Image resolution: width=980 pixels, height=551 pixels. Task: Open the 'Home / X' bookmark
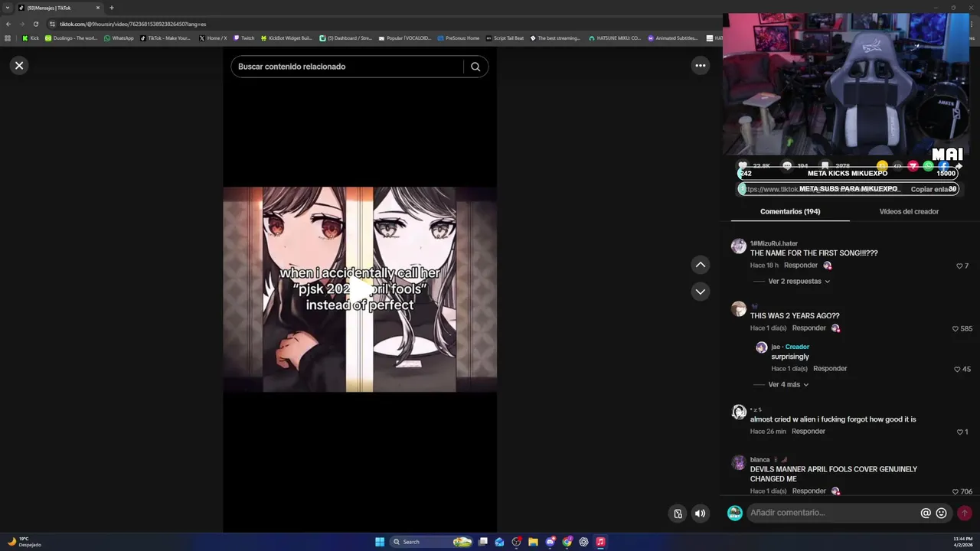[x=212, y=38]
